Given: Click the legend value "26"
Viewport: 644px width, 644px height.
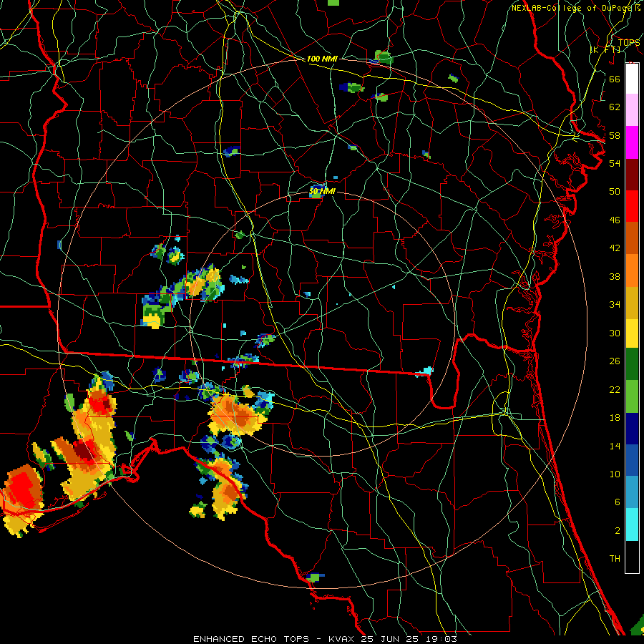Looking at the screenshot, I should click(615, 361).
